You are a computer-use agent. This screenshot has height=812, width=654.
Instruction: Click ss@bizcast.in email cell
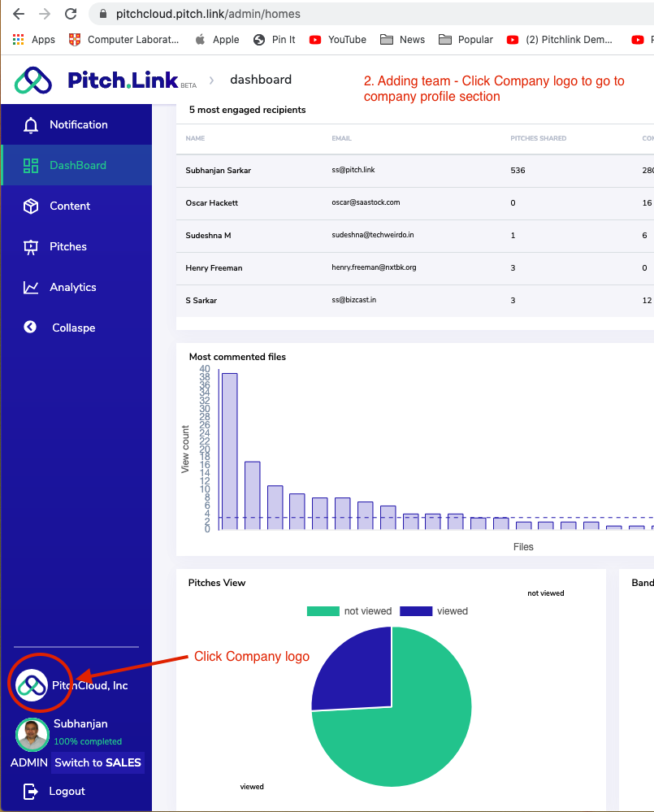(x=354, y=300)
